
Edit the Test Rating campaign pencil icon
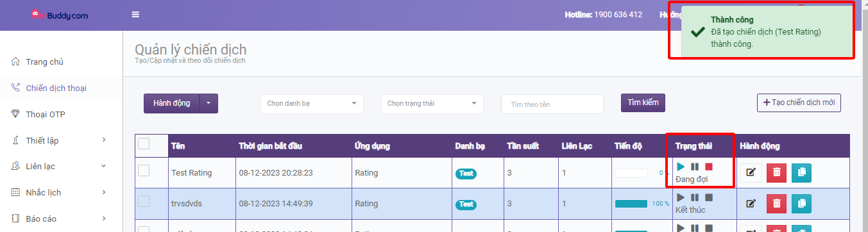point(751,172)
